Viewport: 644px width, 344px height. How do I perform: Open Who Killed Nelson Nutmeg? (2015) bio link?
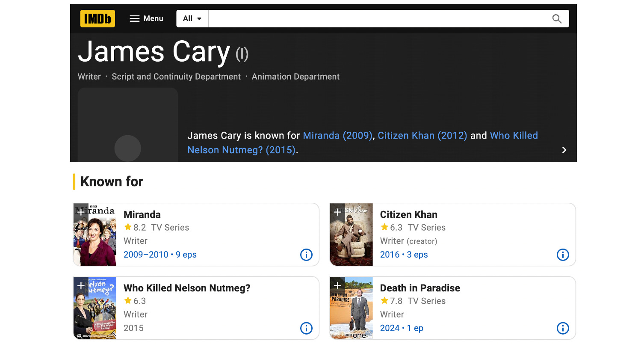coord(363,143)
